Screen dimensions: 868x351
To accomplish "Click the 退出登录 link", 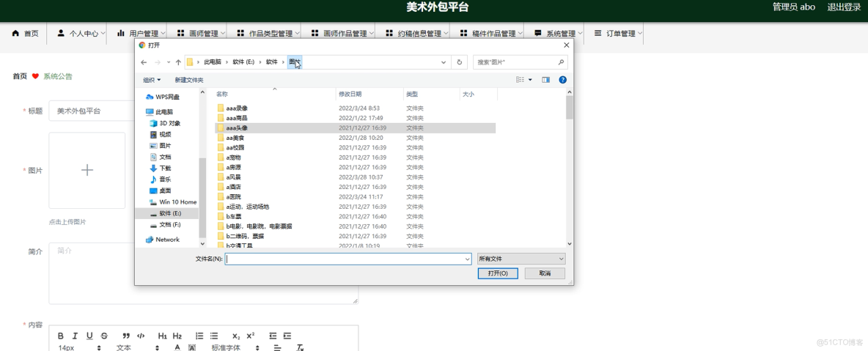I will click(x=844, y=7).
